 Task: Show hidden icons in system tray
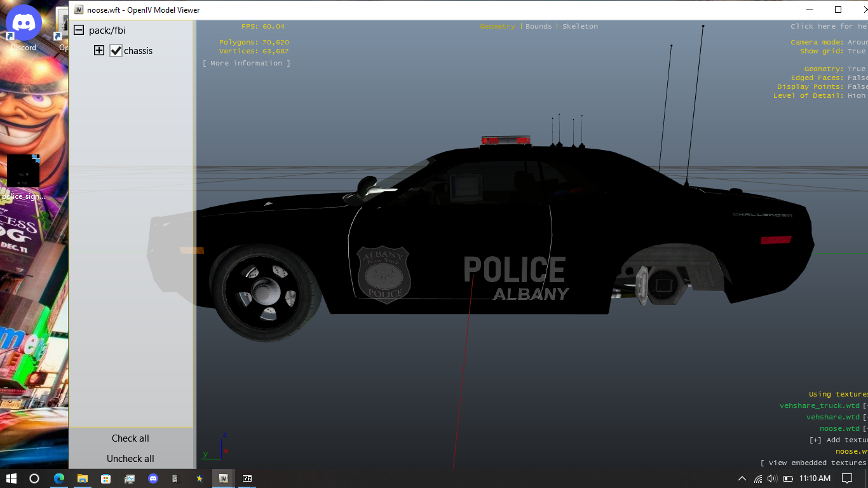742,478
